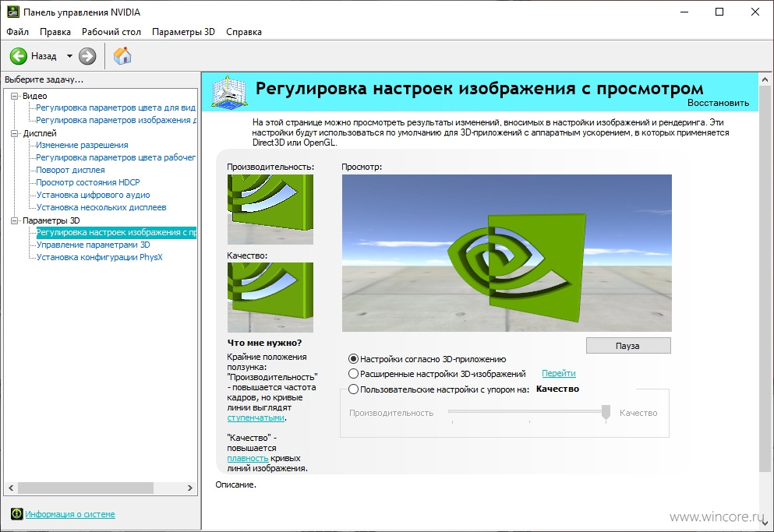Open the Параметры 3D menu
This screenshot has height=532, width=774.
[x=183, y=32]
